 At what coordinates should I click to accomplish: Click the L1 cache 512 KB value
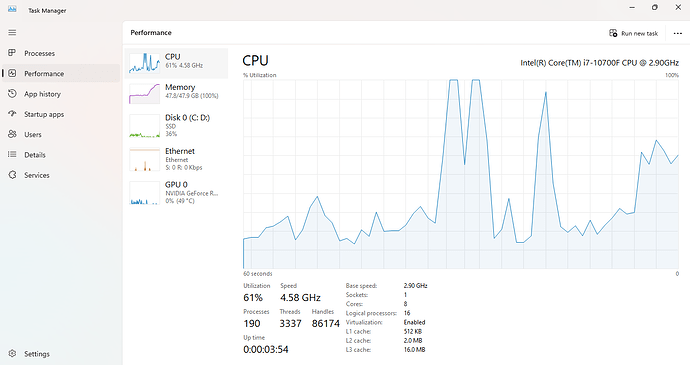click(x=413, y=332)
